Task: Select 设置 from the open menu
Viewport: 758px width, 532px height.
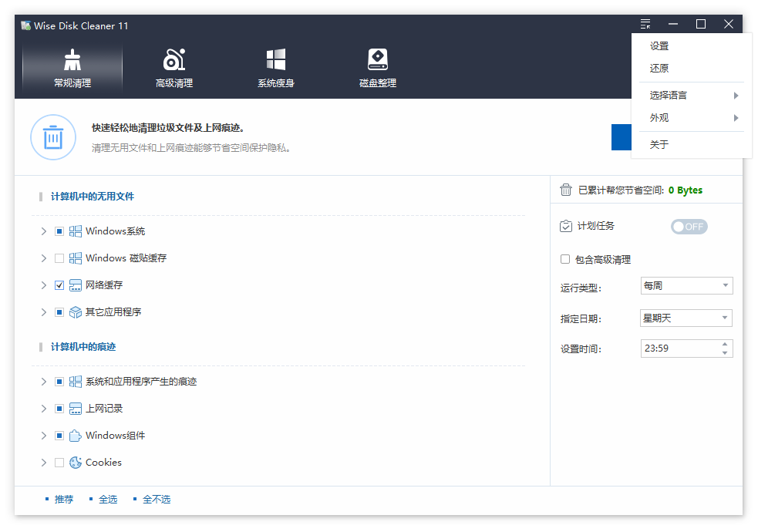Action: coord(659,46)
